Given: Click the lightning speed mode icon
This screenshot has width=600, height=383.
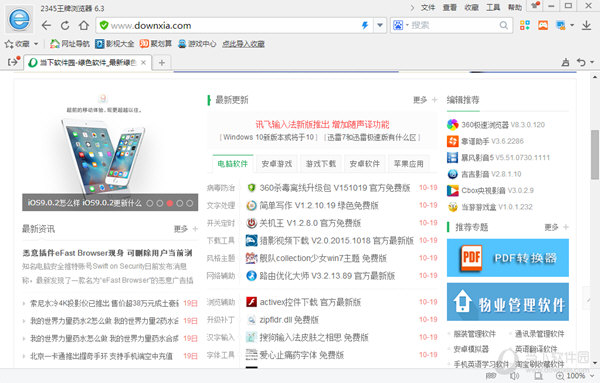Looking at the screenshot, I should pyautogui.click(x=365, y=26).
